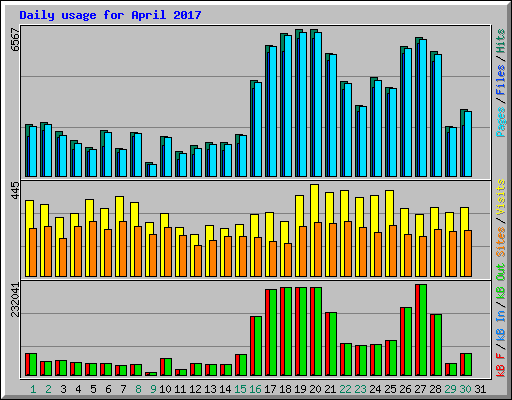512x400 pixels.
Task: Click day 2 on the x-axis
Action: [48, 389]
